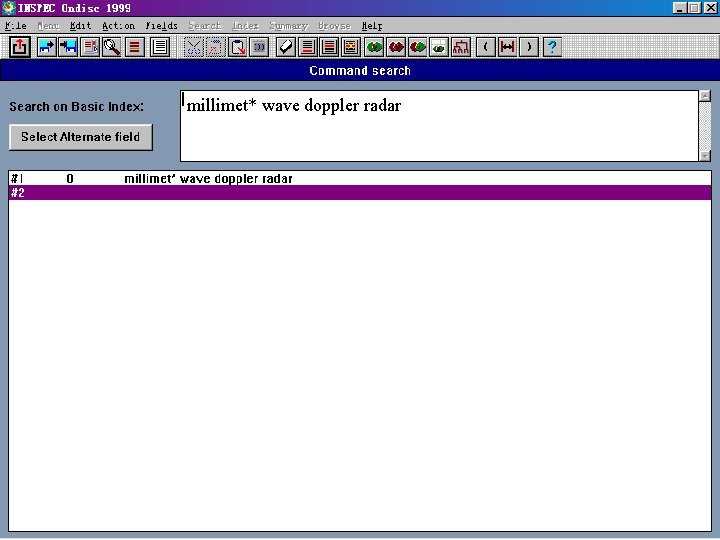Minimize the INSPEC Ondisc window
This screenshot has height=540, width=720.
coord(680,8)
